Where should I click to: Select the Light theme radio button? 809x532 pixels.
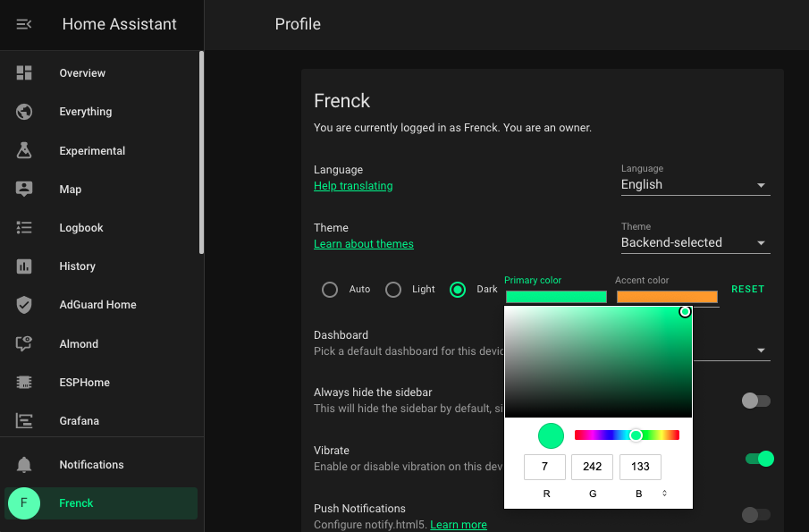click(393, 289)
